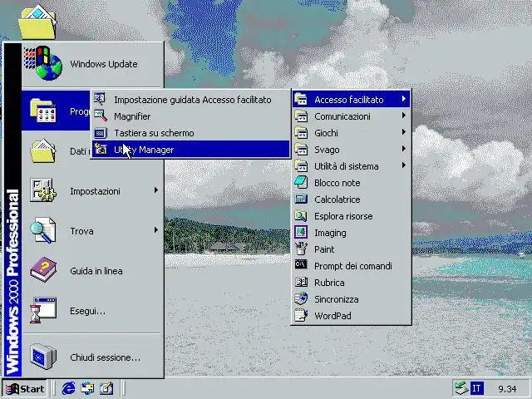
Task: Click the Guida in linea book icon
Action: tap(42, 269)
